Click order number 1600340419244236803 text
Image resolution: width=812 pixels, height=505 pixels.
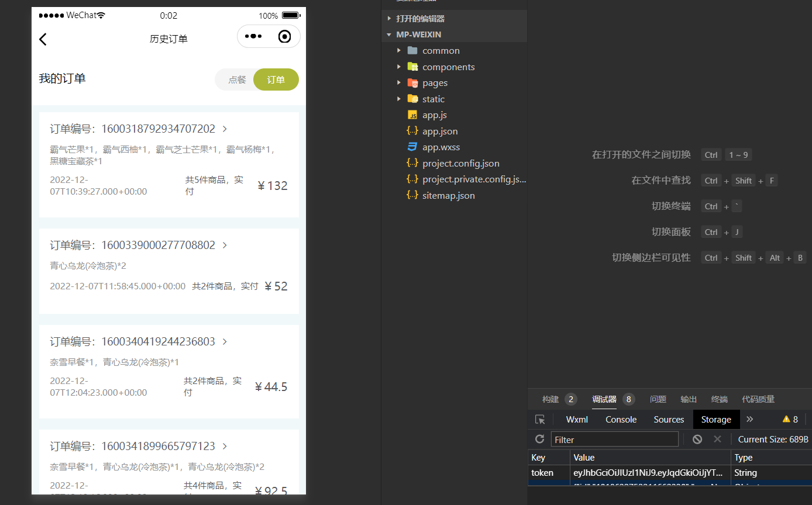pyautogui.click(x=159, y=341)
